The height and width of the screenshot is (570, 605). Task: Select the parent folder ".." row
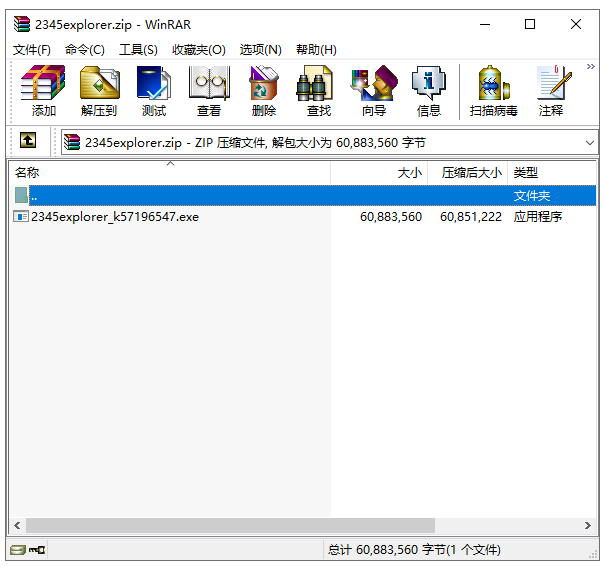pos(303,196)
